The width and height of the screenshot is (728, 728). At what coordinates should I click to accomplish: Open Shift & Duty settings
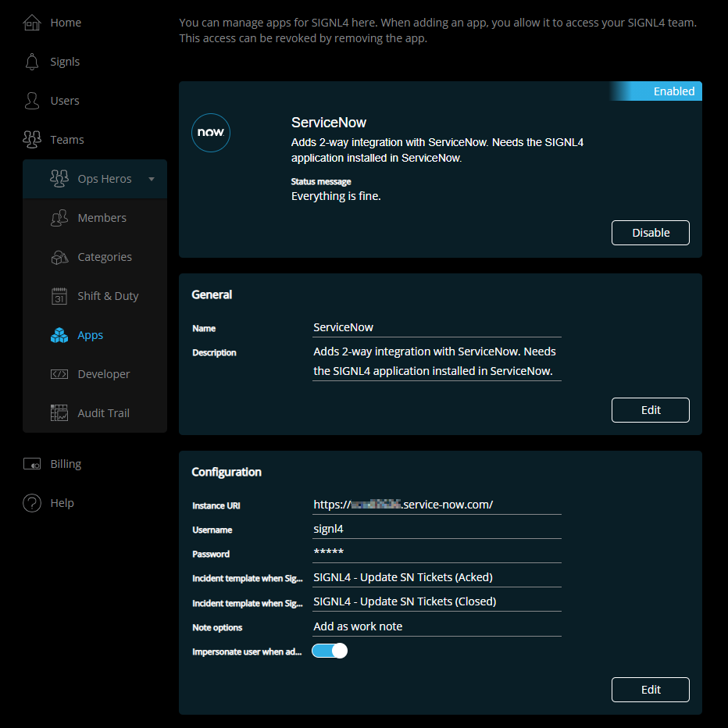[108, 296]
